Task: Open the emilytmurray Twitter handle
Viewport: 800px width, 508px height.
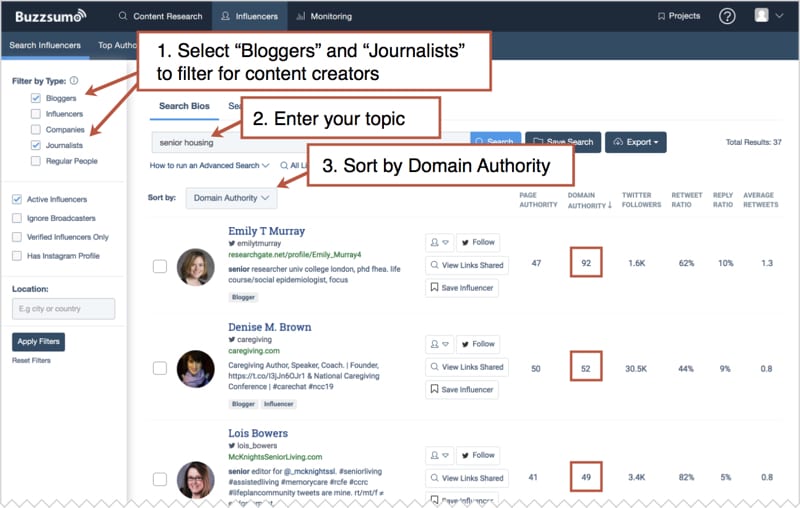Action: 255,243
